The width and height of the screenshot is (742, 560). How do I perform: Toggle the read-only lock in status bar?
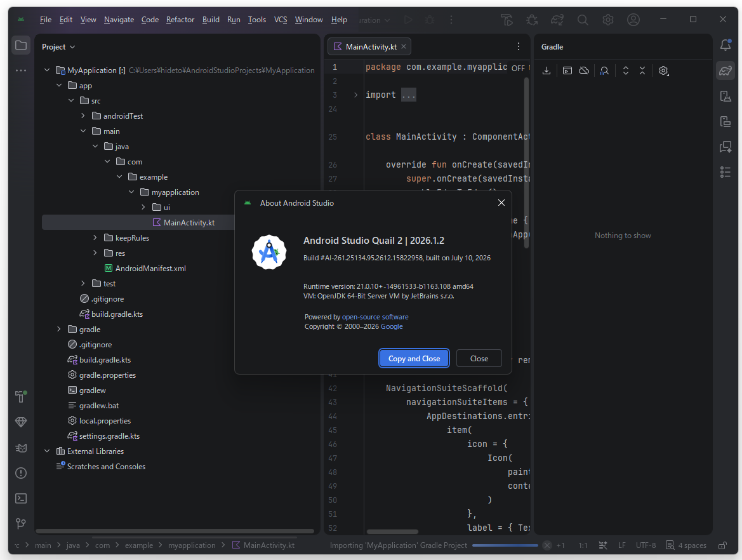point(722,545)
